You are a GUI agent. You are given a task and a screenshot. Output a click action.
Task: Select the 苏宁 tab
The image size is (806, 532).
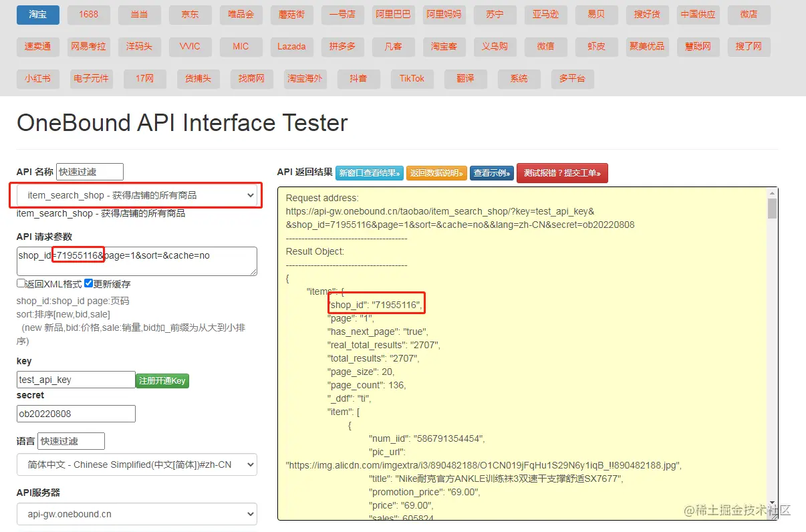point(495,15)
